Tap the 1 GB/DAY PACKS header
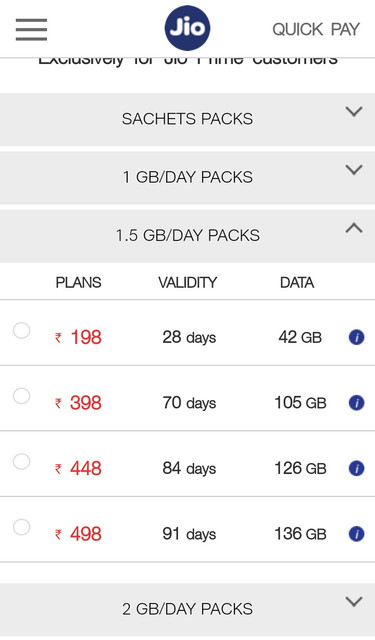 pyautogui.click(x=187, y=178)
